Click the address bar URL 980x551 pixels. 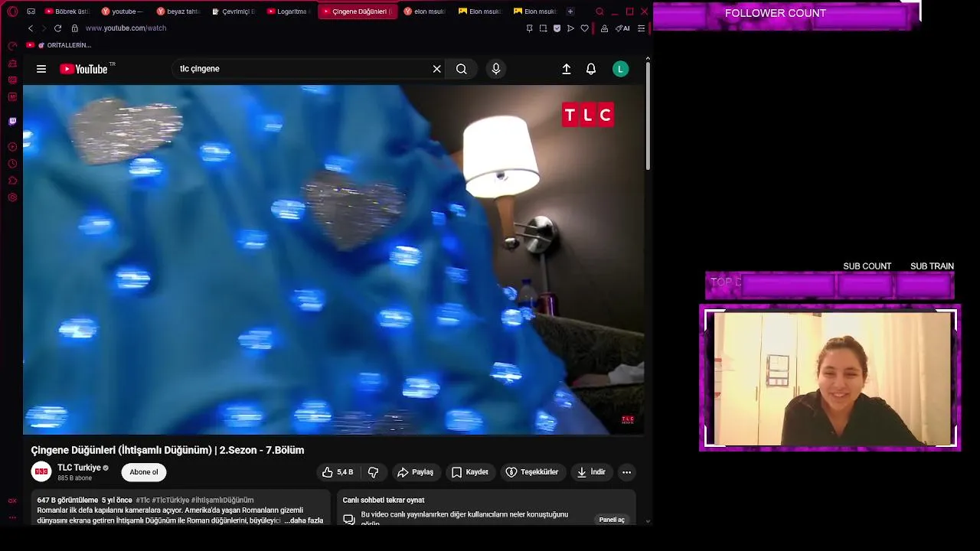point(126,28)
